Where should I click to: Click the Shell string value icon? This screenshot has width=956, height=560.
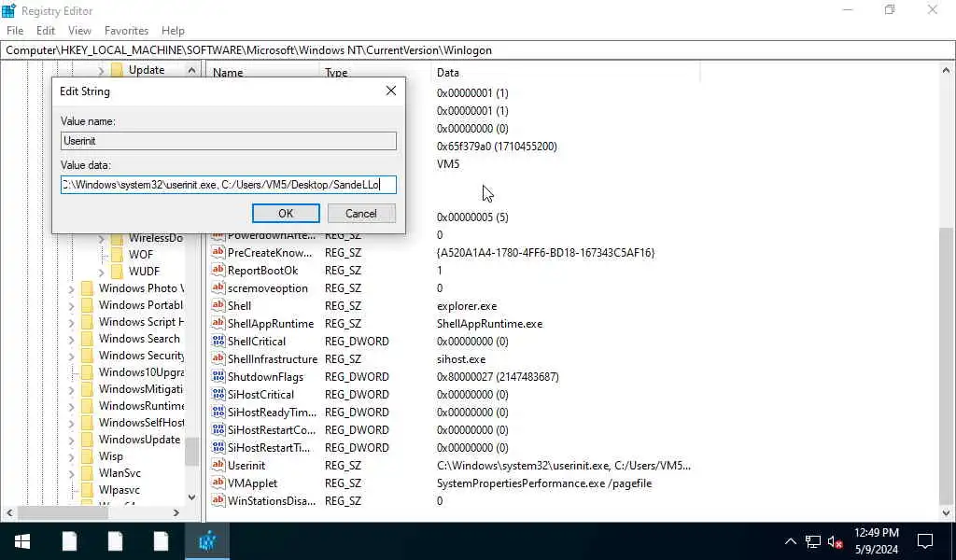218,305
